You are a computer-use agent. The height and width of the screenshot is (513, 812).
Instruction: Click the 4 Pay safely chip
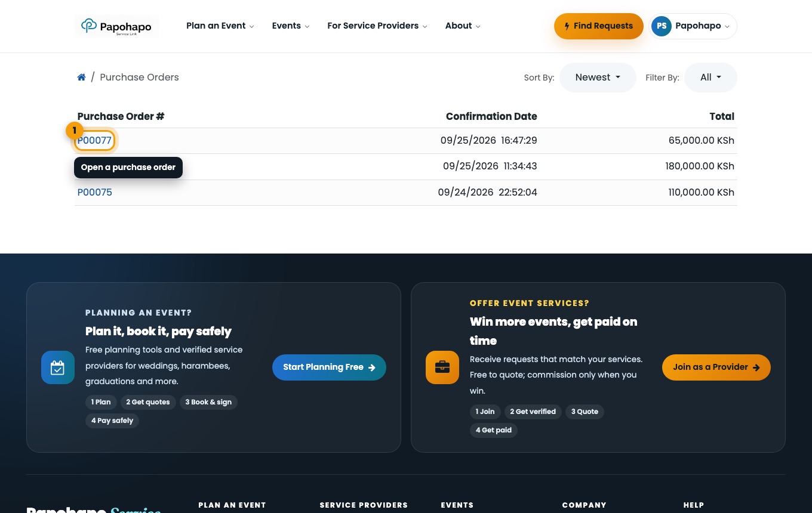click(112, 421)
